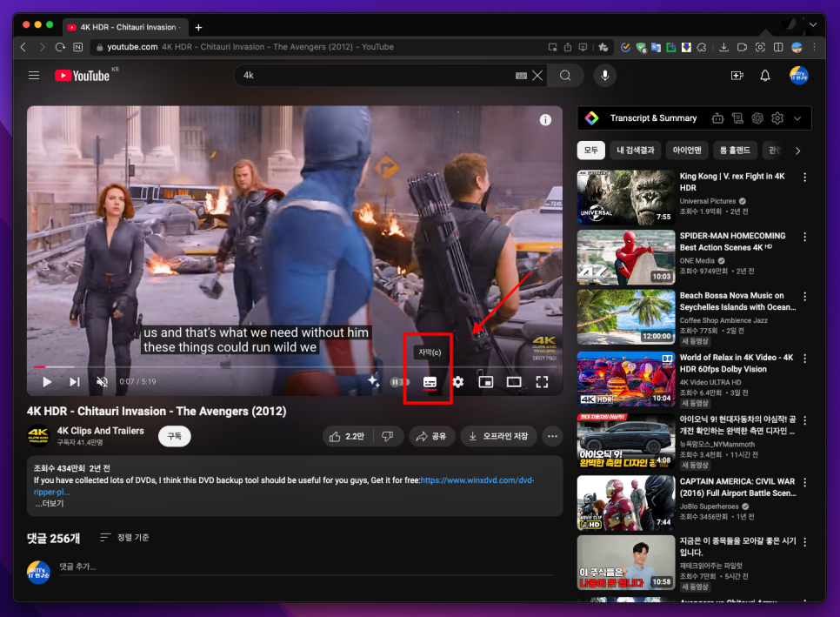Select the 아이언맨 filter chip

(x=687, y=151)
